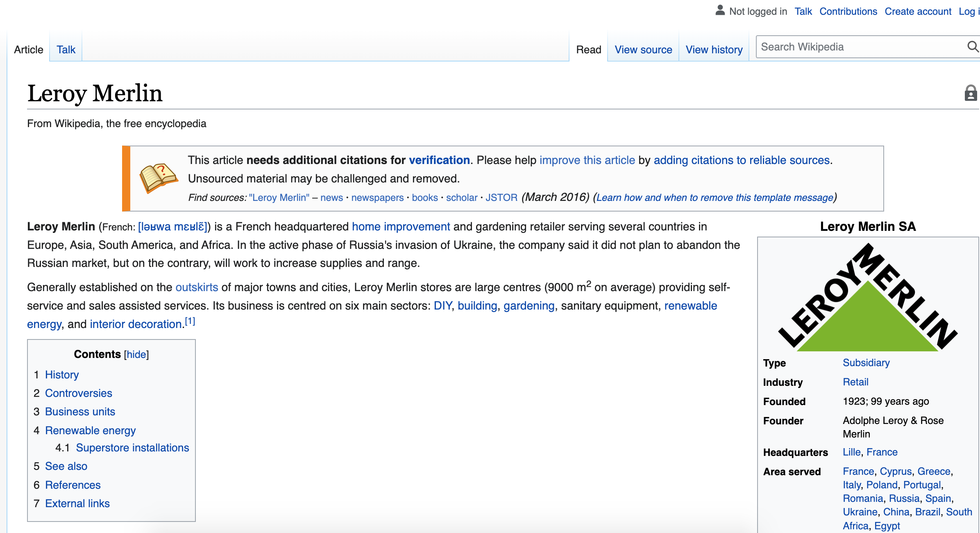980x533 pixels.
Task: Click the search magnifier icon
Action: coord(973,46)
